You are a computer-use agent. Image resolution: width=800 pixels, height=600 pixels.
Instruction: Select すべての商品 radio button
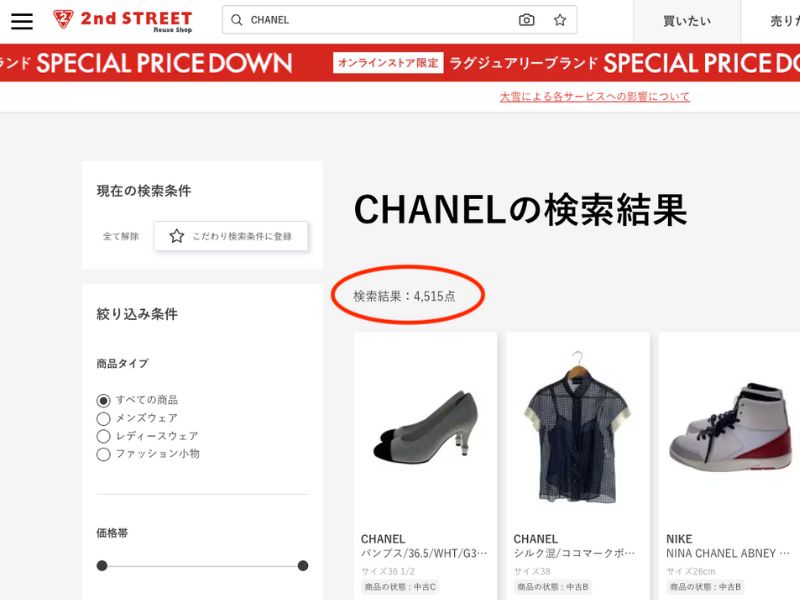[103, 401]
